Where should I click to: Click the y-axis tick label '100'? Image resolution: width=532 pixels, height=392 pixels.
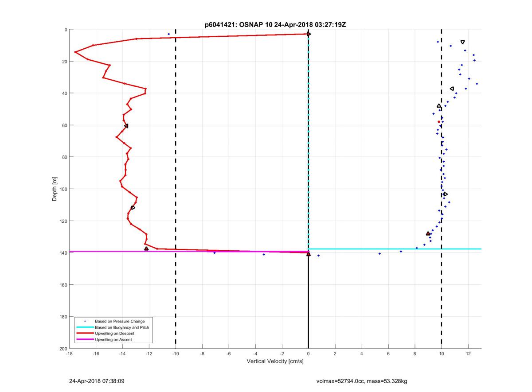63,189
